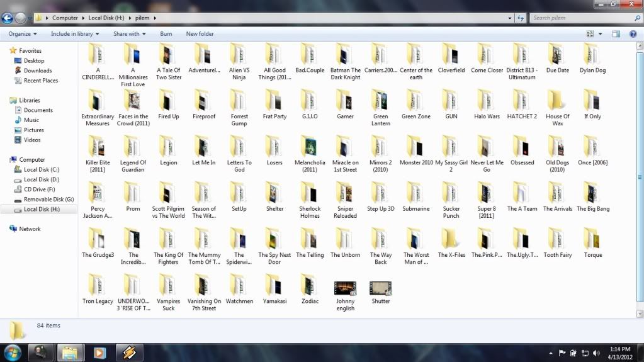Open Documents library in sidebar
The image size is (644, 362).
[x=38, y=110]
